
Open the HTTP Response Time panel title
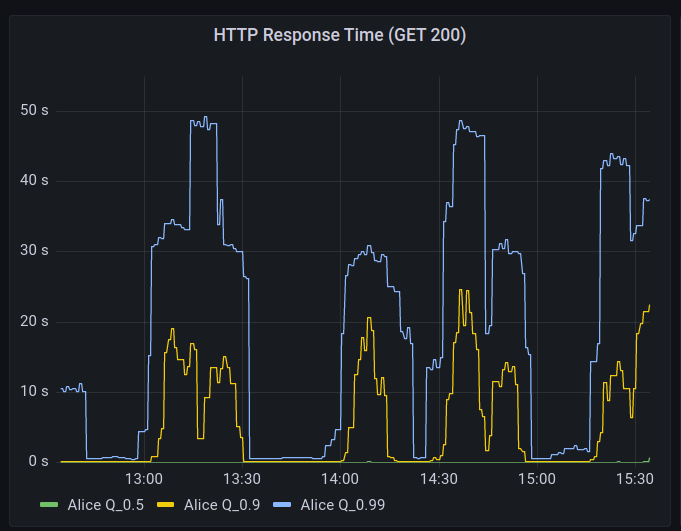click(x=340, y=35)
